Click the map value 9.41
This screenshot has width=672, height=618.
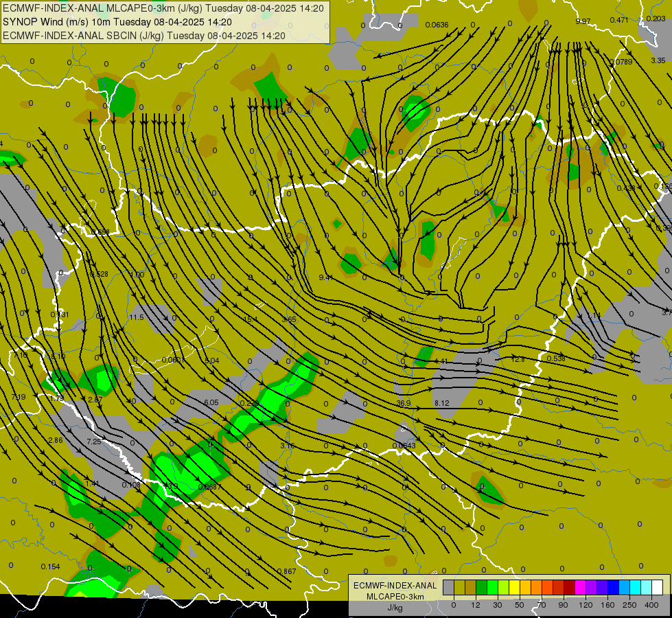point(326,277)
